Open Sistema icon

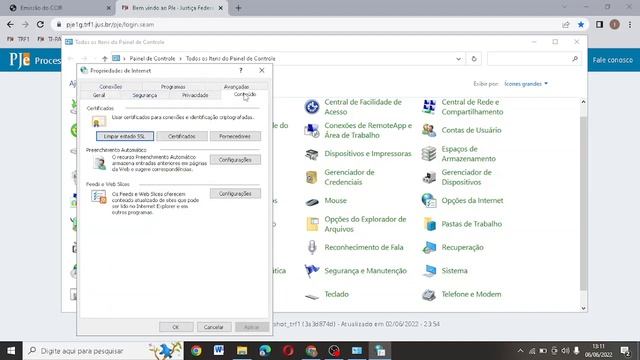429,271
